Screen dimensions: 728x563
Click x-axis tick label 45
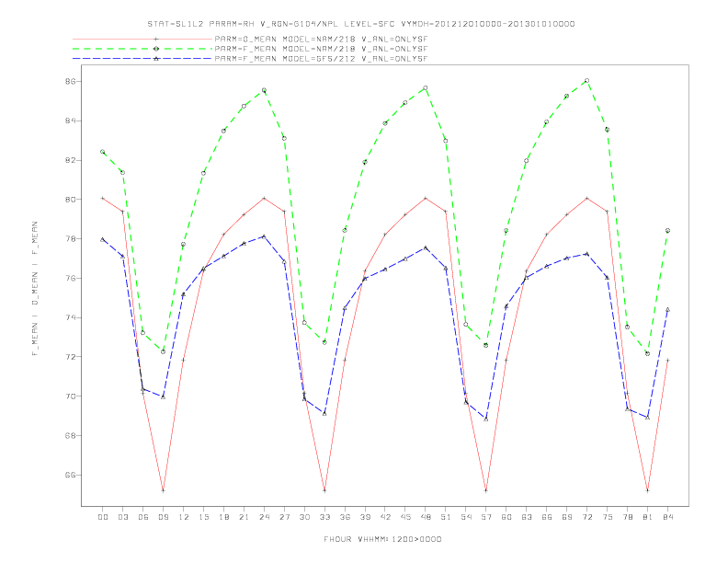pos(405,517)
